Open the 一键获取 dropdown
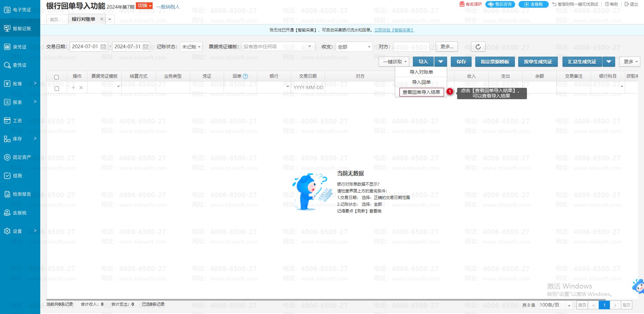The image size is (644, 314). coord(394,62)
